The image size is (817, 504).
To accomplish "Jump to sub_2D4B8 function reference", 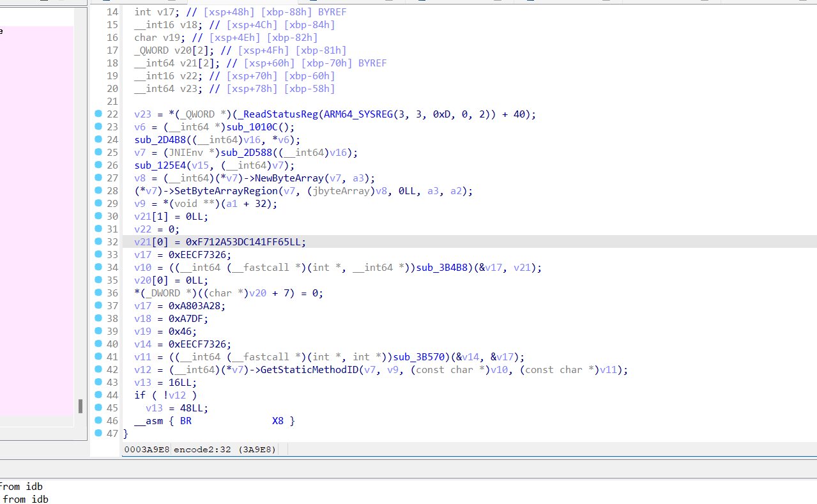I will coord(160,140).
